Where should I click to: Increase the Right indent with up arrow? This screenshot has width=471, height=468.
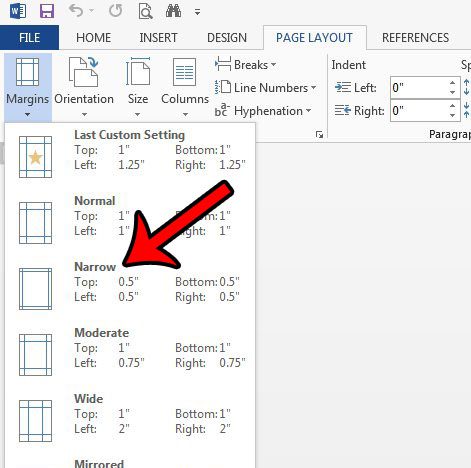[x=452, y=106]
